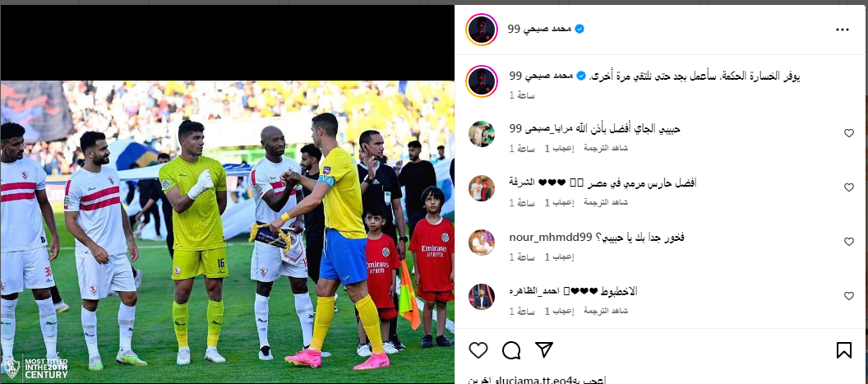The height and width of the screenshot is (384, 868).
Task: Open the header profile avatar
Action: (482, 30)
